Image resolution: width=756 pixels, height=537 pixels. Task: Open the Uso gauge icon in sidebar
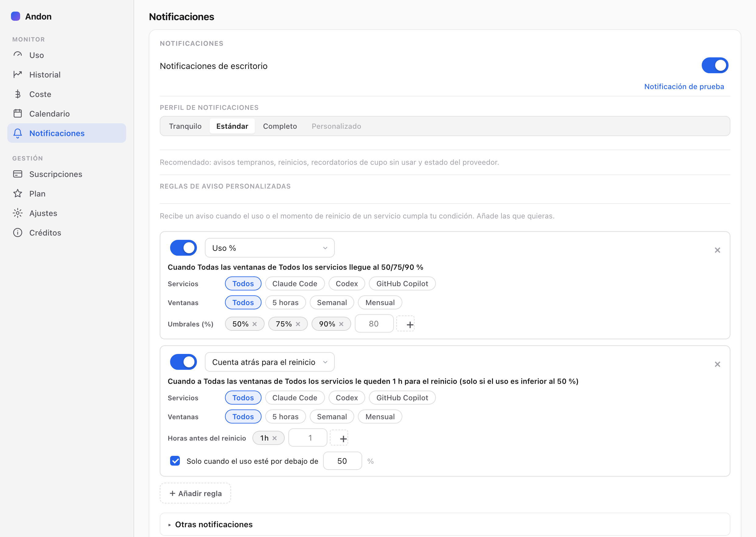click(17, 55)
